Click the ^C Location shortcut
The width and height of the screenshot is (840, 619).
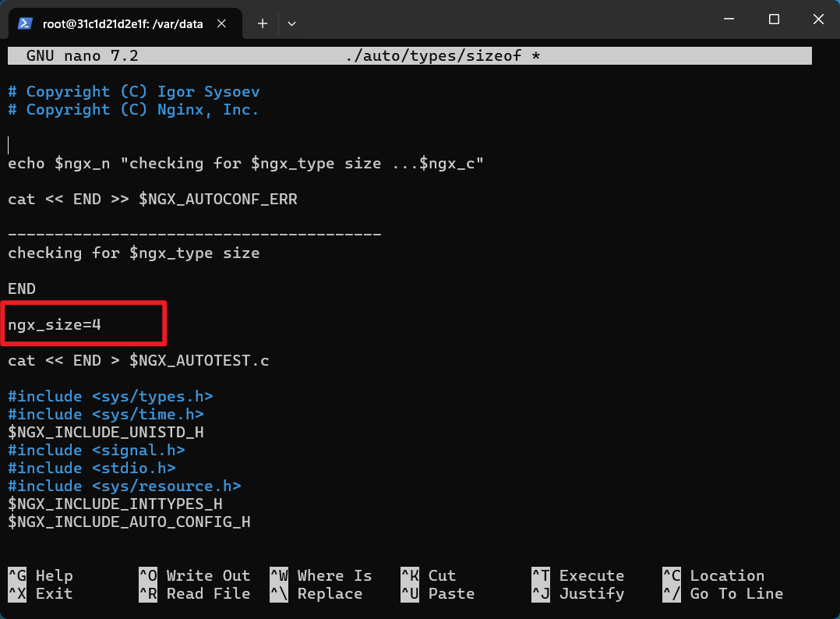pyautogui.click(x=714, y=575)
